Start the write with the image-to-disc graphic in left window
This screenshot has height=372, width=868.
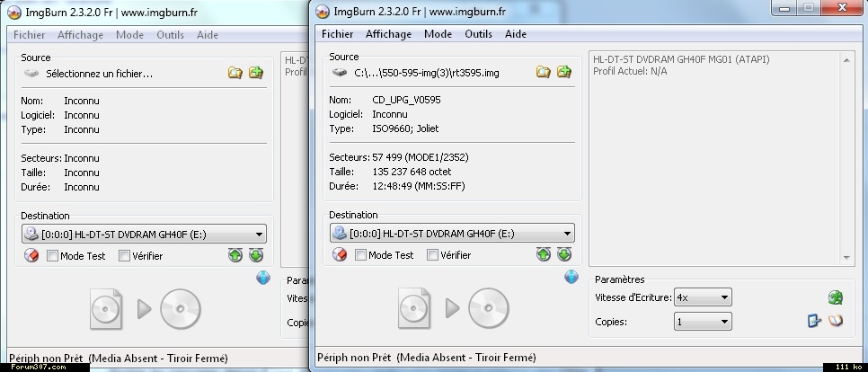coord(145,309)
